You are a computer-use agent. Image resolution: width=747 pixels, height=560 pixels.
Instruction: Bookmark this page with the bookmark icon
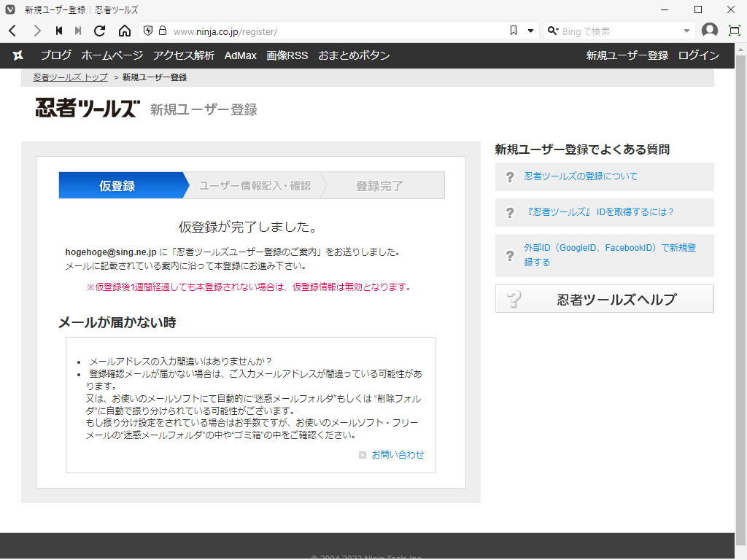(x=514, y=31)
